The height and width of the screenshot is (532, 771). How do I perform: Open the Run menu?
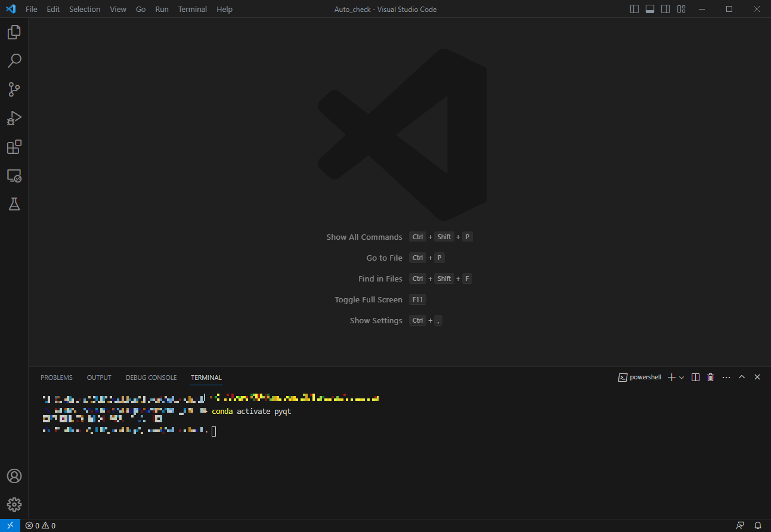(162, 9)
